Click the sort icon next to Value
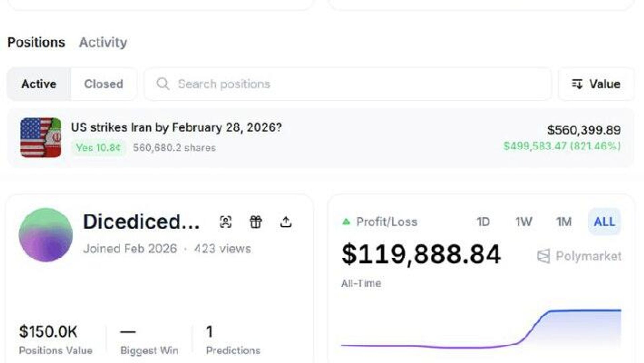Screen dimensions: 644x363 click(x=577, y=84)
